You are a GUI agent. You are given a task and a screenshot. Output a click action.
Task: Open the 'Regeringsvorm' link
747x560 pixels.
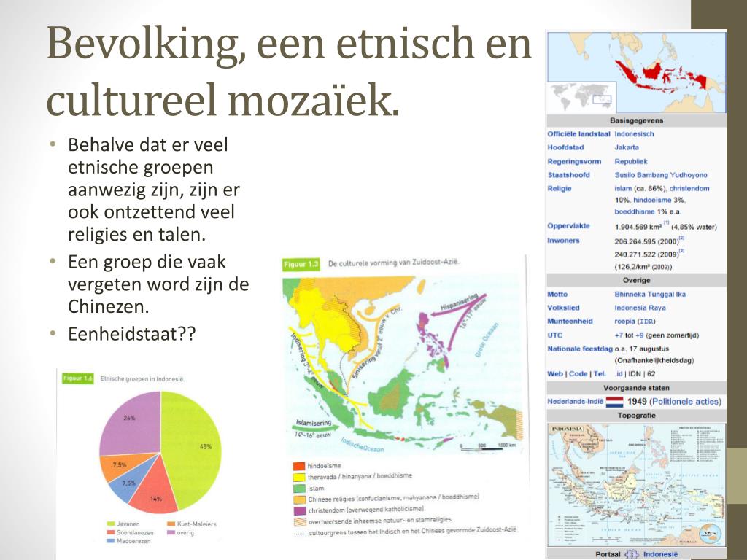(x=574, y=161)
